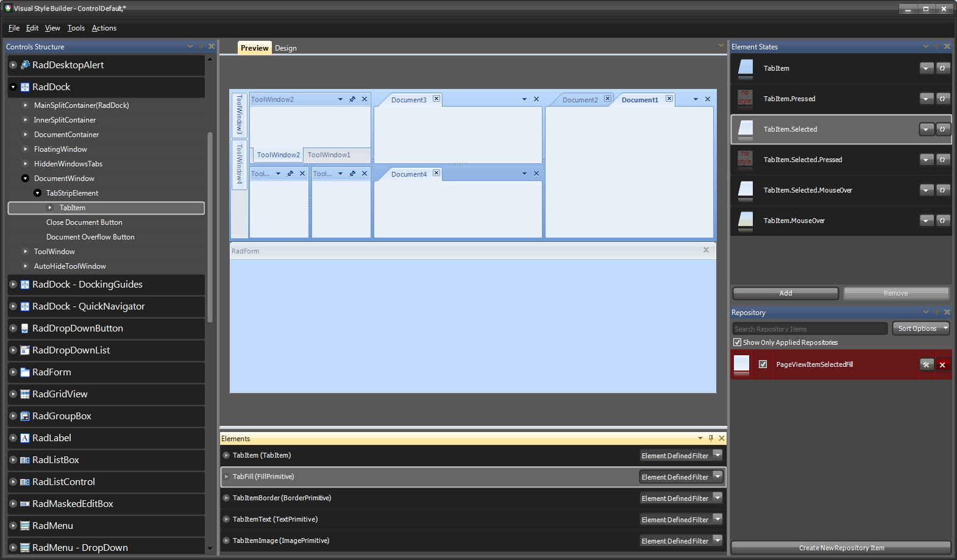Viewport: 957px width, 560px height.
Task: Click the RadLabel control icon
Action: (x=25, y=438)
